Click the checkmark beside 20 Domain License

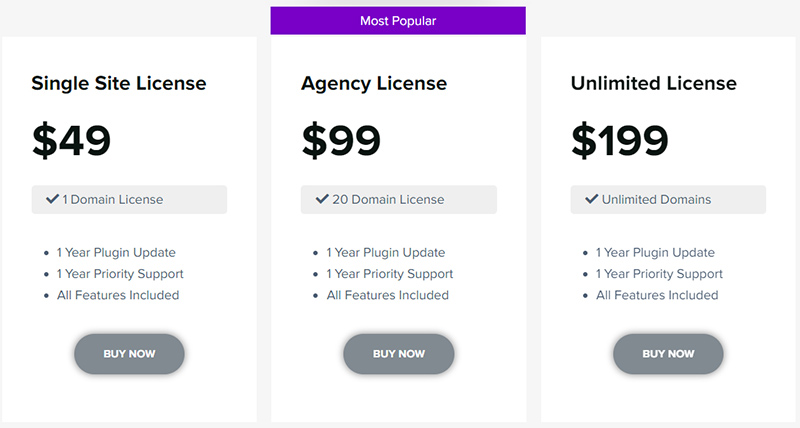pyautogui.click(x=322, y=199)
